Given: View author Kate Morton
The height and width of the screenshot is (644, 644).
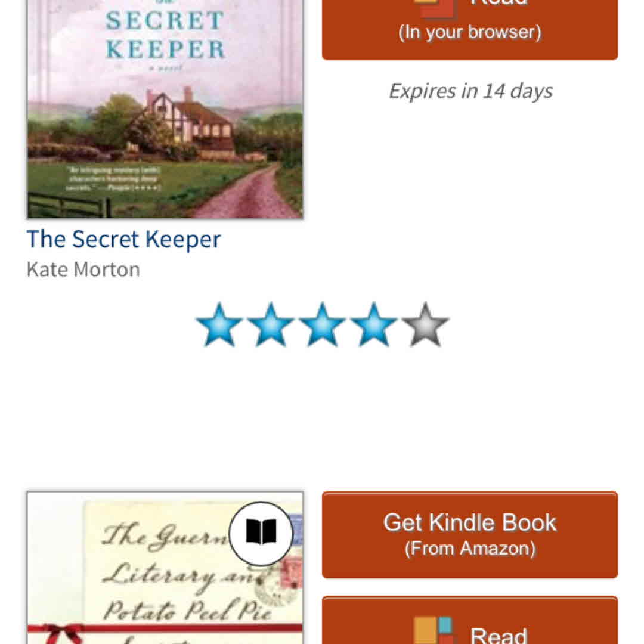Looking at the screenshot, I should pyautogui.click(x=83, y=270).
